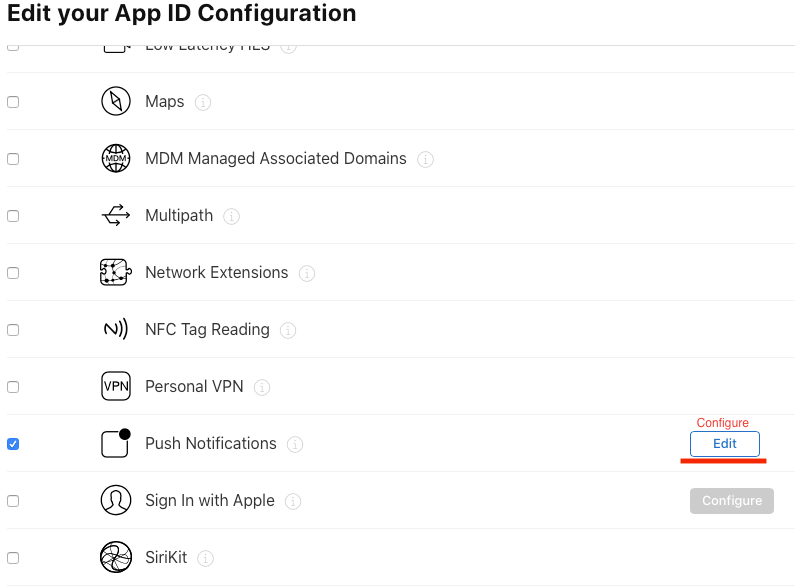
Task: Open info tooltip for MDM Managed Associated Domains
Action: pos(425,160)
